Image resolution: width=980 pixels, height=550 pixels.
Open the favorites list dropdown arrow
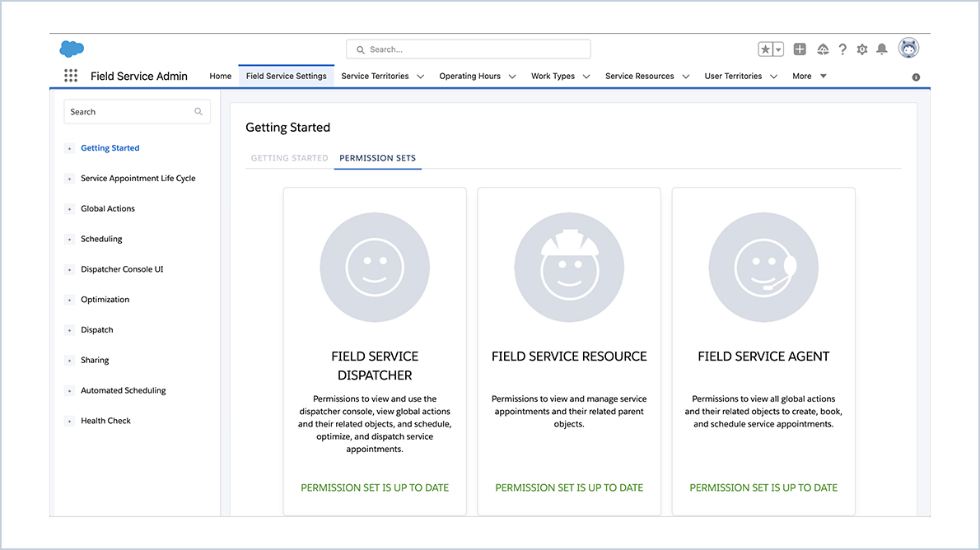777,49
